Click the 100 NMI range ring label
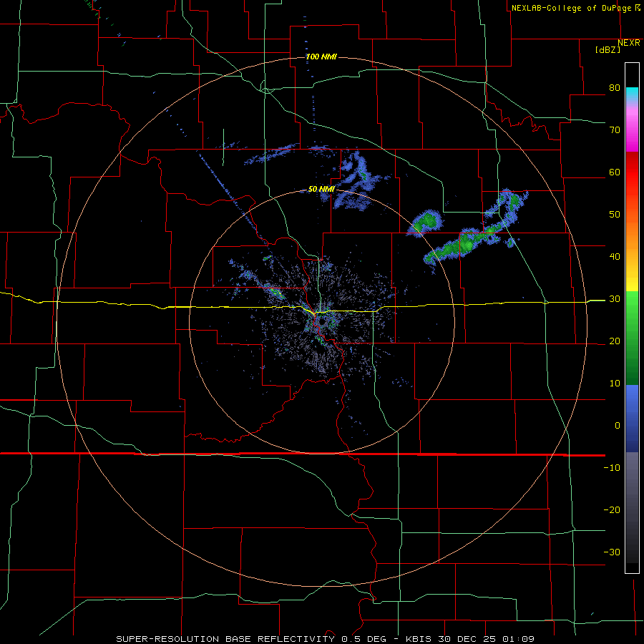The image size is (644, 644). tap(321, 57)
